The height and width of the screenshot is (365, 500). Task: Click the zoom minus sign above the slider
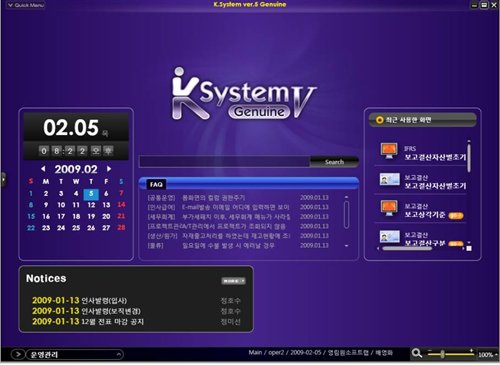(x=430, y=350)
